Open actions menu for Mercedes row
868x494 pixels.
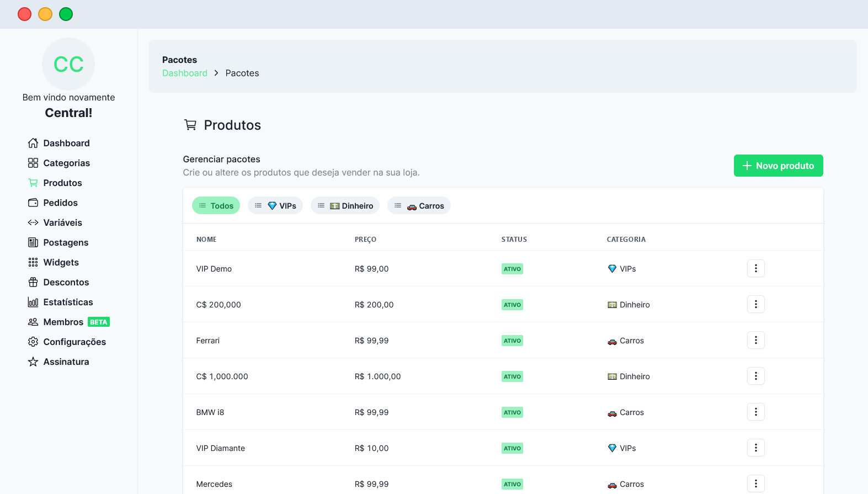pos(756,484)
